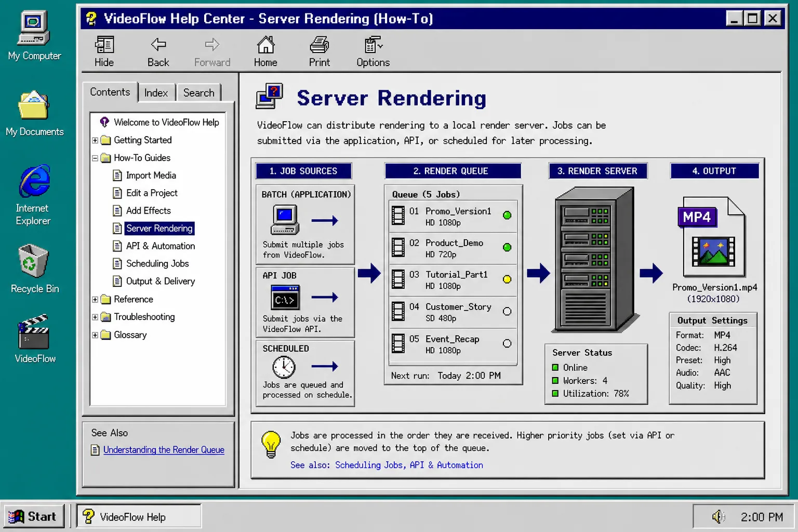Image resolution: width=798 pixels, height=532 pixels.
Task: Click the Promo_Version1.mp4 file name
Action: click(714, 287)
